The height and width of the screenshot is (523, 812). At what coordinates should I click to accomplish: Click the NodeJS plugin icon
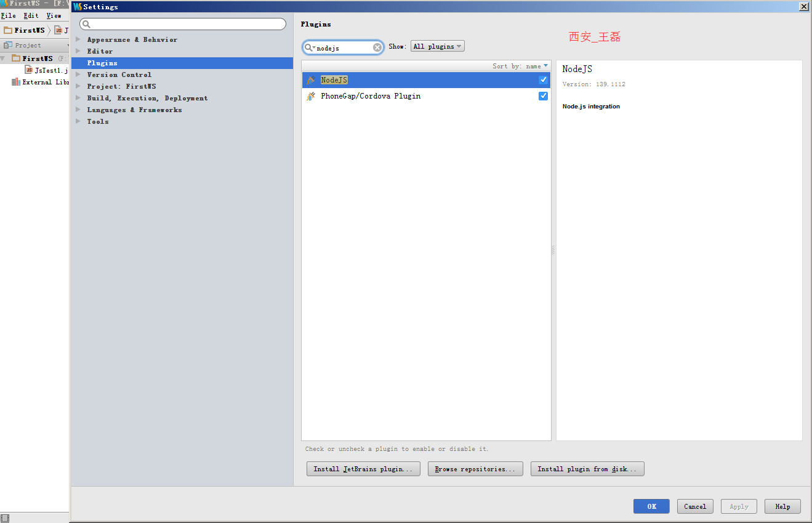(x=312, y=79)
